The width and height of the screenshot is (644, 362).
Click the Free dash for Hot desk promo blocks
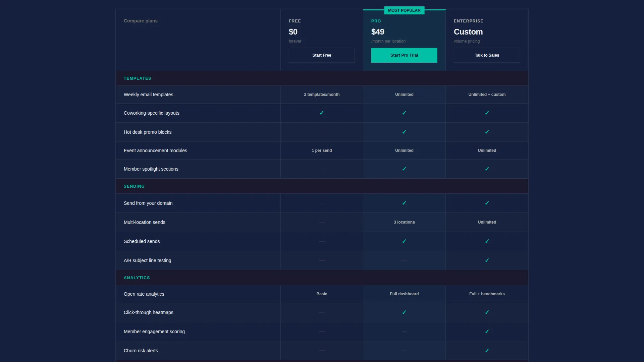pos(322,132)
